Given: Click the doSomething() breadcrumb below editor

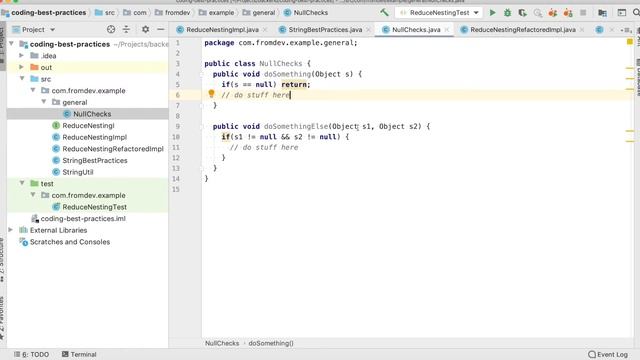Looking at the screenshot, I should (x=271, y=343).
